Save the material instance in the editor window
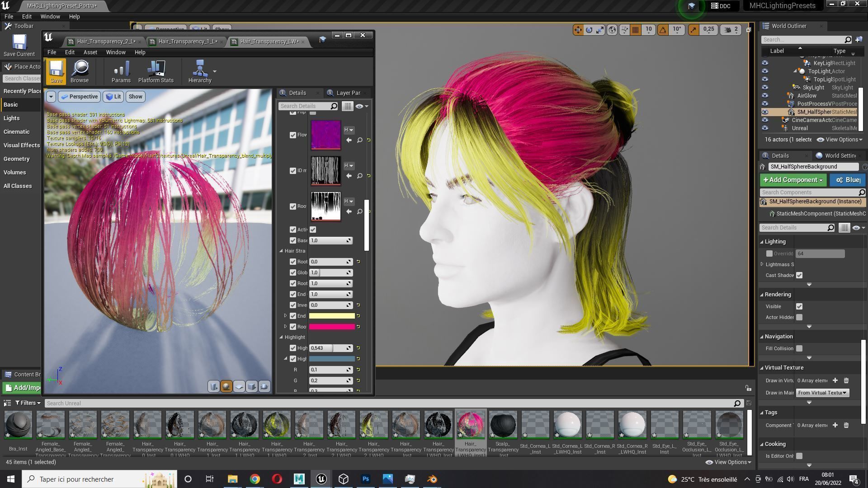Screen dimensions: 868x488 56,71
